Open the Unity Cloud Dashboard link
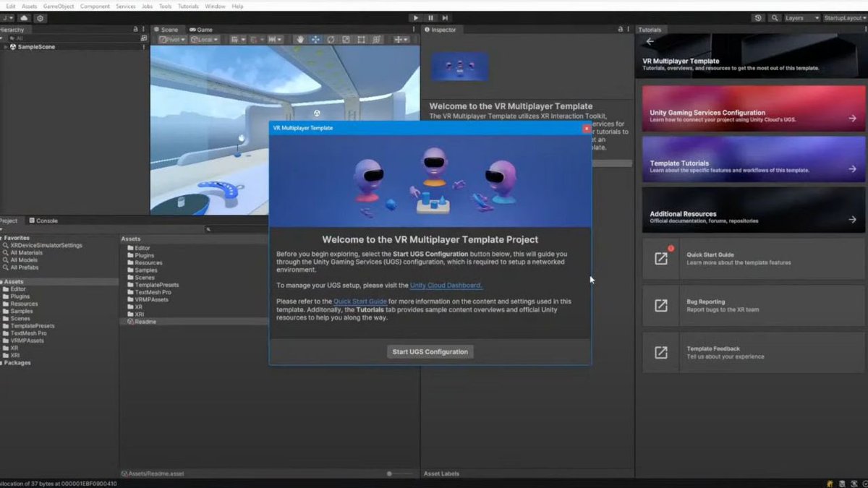This screenshot has width=868, height=488. point(446,285)
